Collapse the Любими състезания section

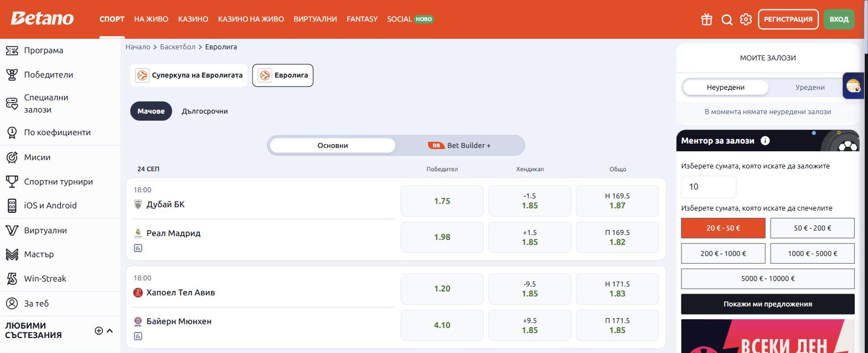110,330
